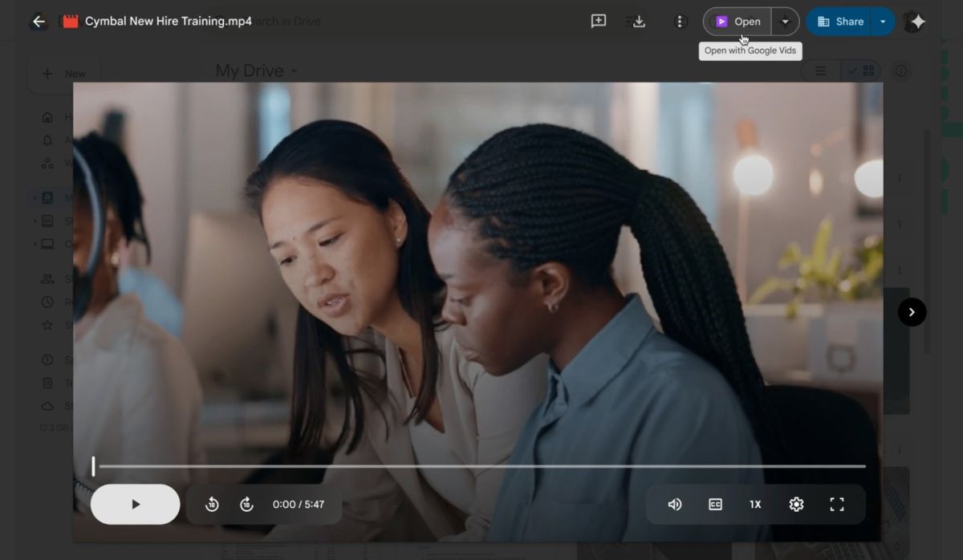Add a comment to the video file
963x560 pixels.
598,21
